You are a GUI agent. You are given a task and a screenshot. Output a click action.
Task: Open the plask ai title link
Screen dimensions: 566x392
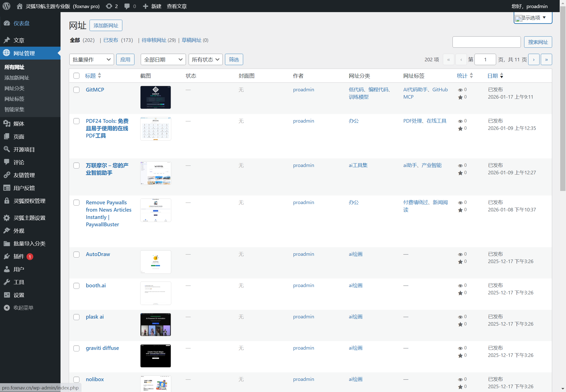pyautogui.click(x=95, y=317)
